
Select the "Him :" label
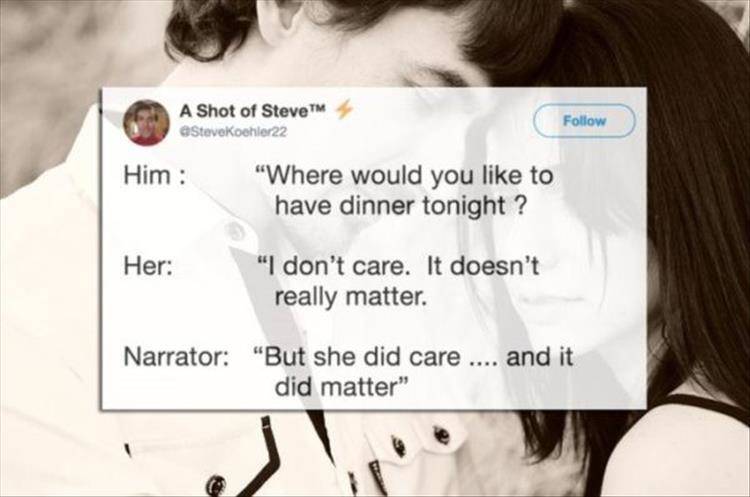(154, 176)
